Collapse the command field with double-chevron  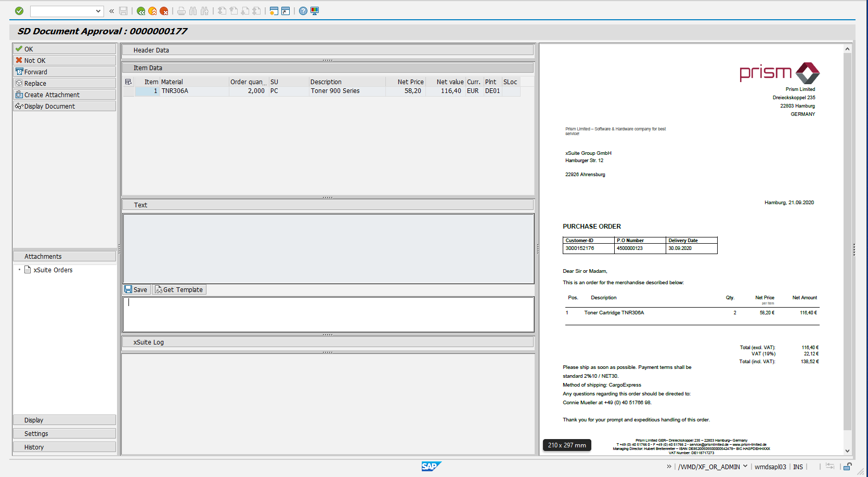111,11
